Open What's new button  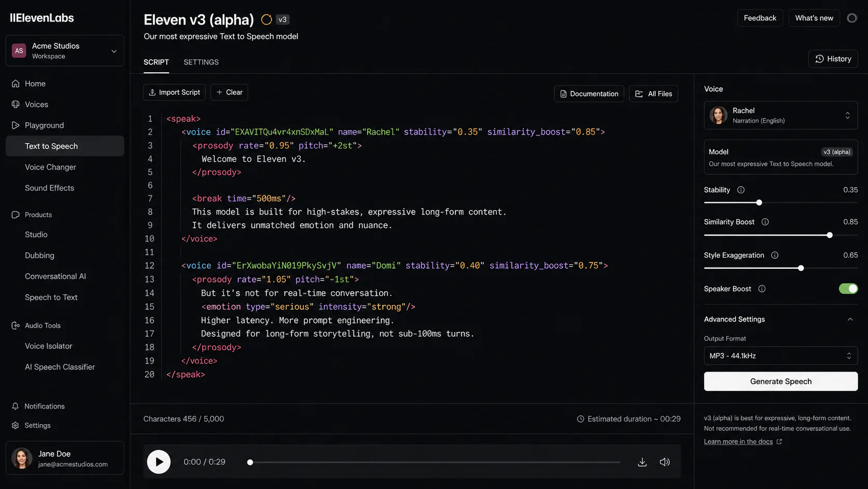pyautogui.click(x=814, y=18)
